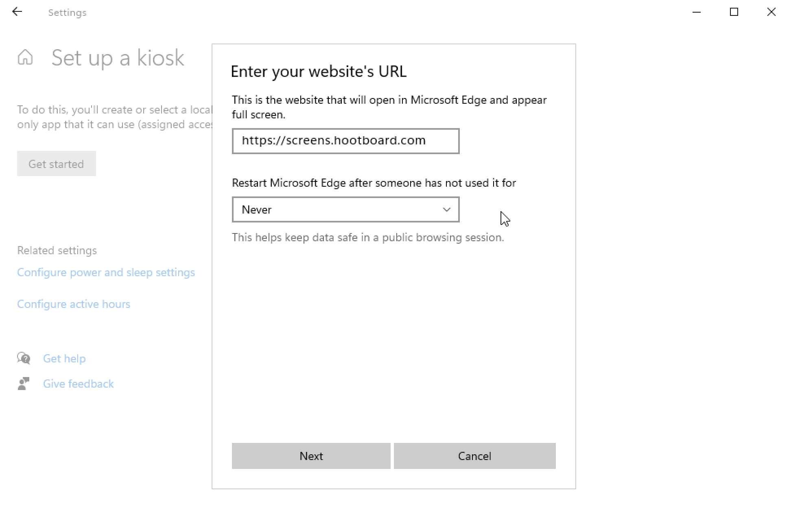The height and width of the screenshot is (532, 789).
Task: Click the Set up a kiosk heading
Action: [118, 58]
